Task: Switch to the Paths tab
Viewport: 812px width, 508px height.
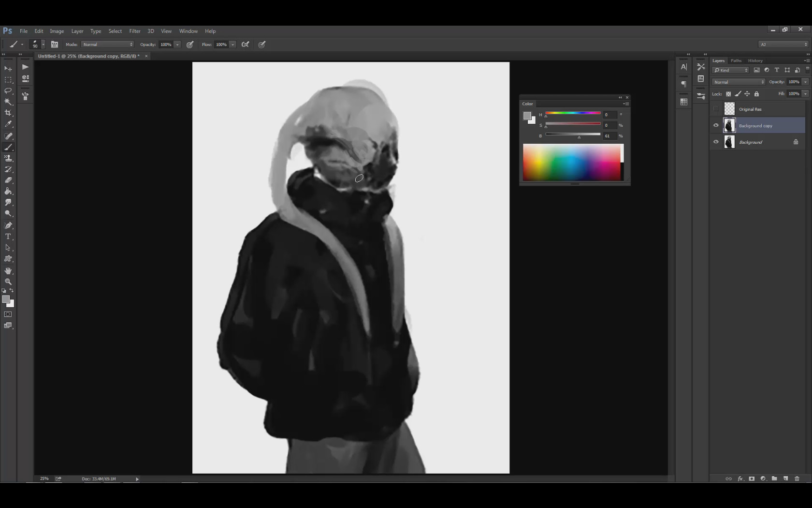Action: click(x=736, y=60)
